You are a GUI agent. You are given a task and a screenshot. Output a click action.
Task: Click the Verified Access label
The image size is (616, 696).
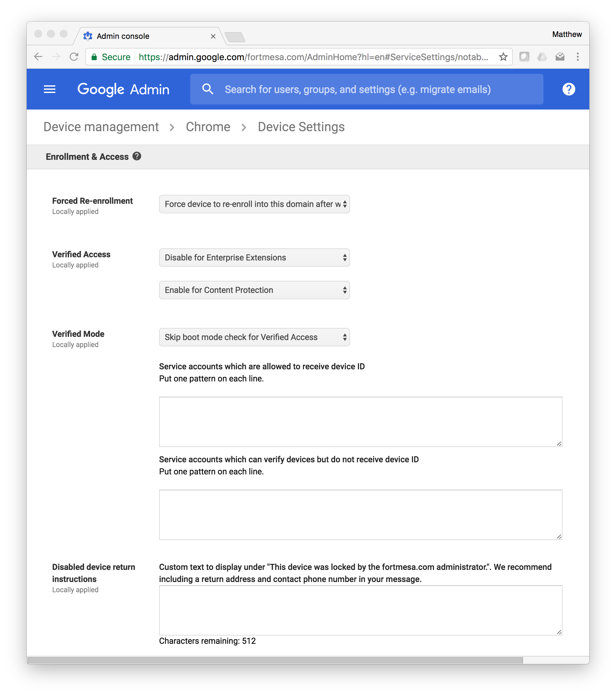click(81, 254)
